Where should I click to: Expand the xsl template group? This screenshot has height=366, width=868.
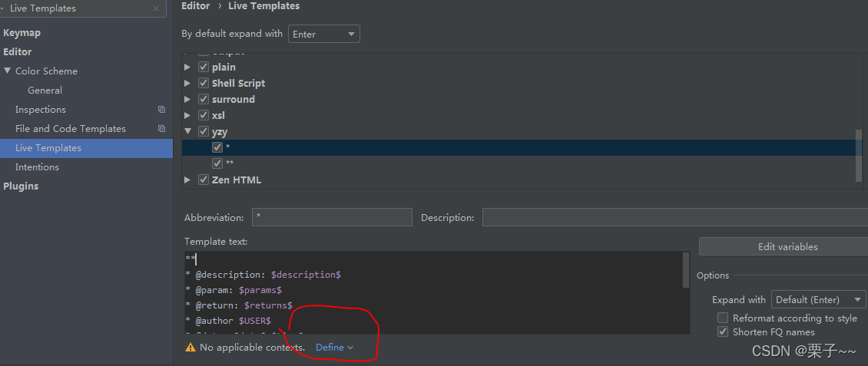coord(187,116)
